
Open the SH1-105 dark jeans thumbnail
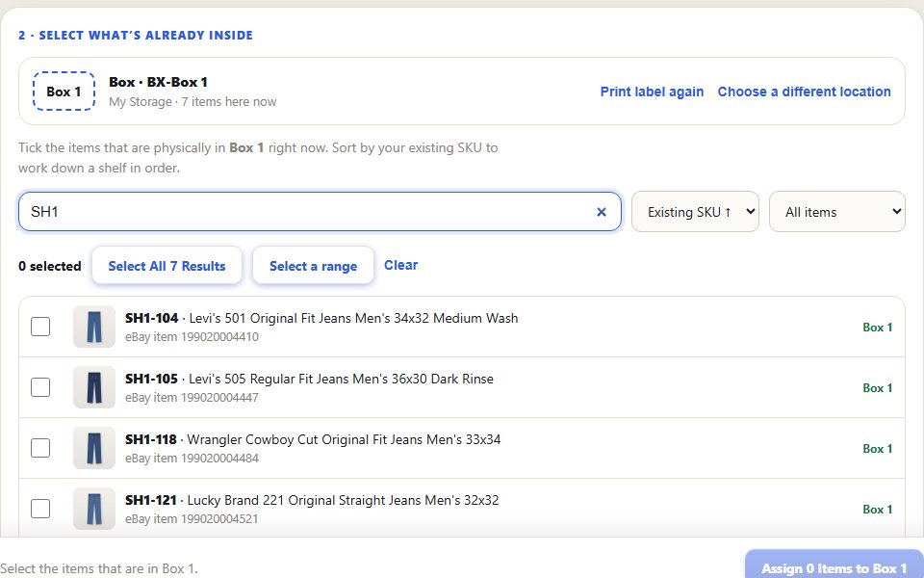click(x=94, y=387)
